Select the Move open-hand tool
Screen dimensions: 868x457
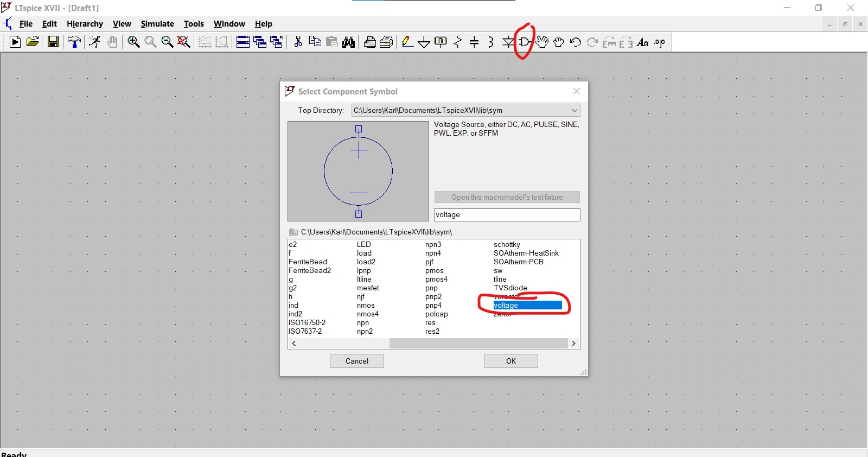coord(542,42)
